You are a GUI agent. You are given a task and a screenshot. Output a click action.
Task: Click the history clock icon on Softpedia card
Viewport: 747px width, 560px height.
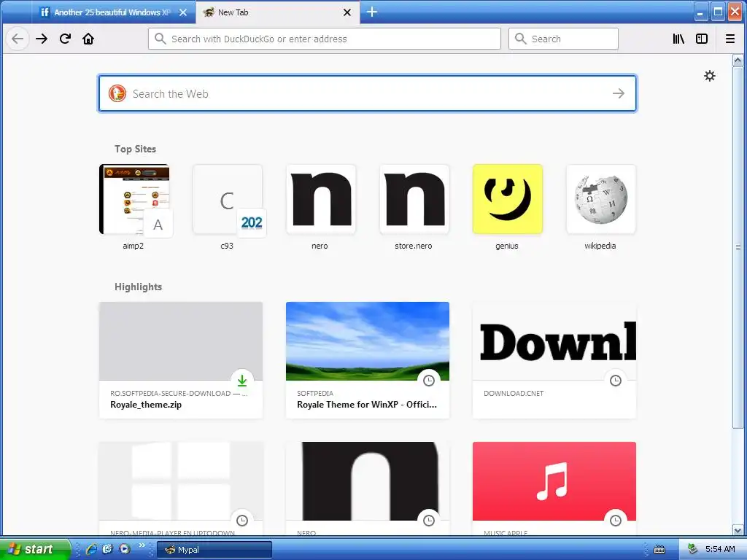(x=429, y=380)
